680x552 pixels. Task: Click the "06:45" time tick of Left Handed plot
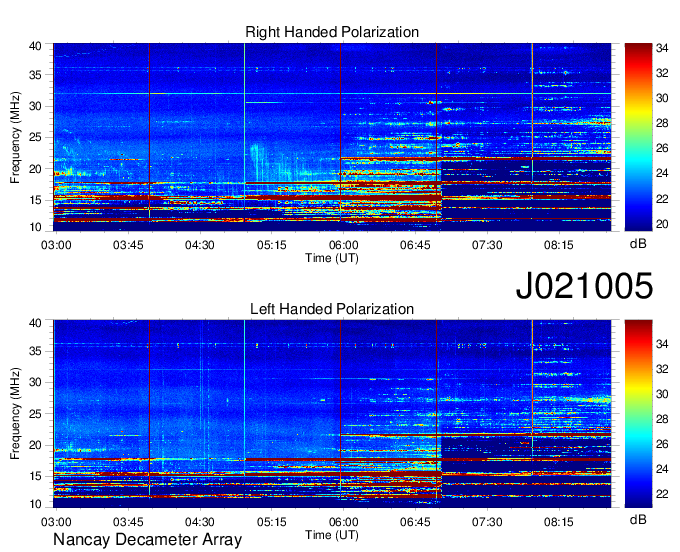pyautogui.click(x=415, y=522)
